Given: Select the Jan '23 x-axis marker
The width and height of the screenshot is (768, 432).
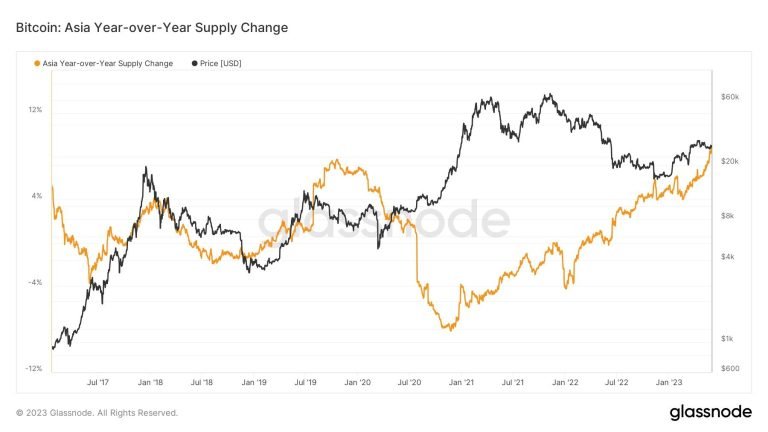Looking at the screenshot, I should tap(670, 382).
